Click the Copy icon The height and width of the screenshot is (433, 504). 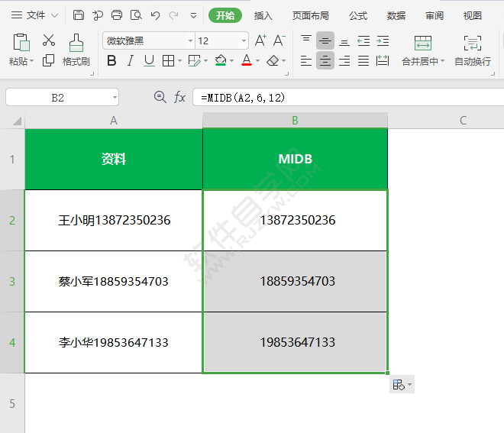49,60
